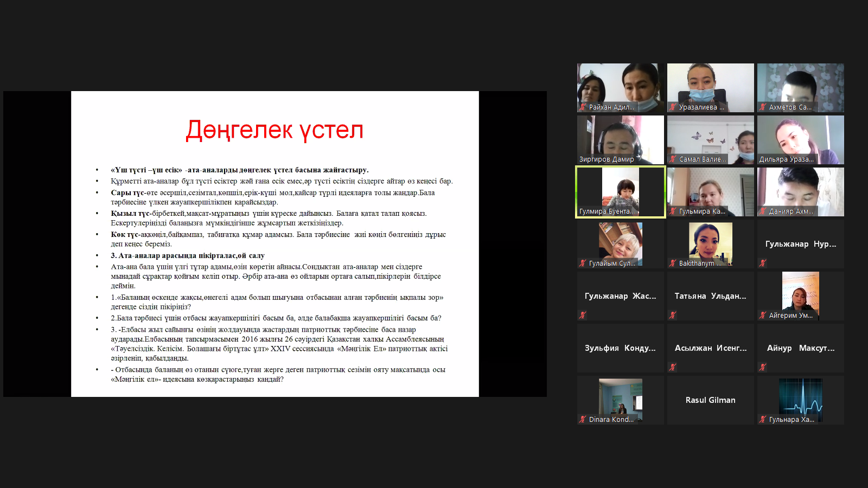This screenshot has height=488, width=868.
Task: Click the red slide title Дөңгелек үстел
Action: click(x=275, y=130)
